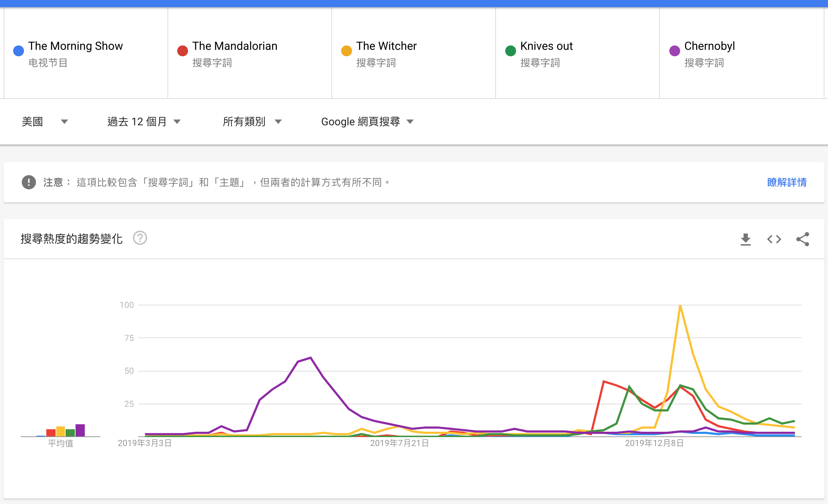
Task: Click the warning exclamation icon
Action: (x=29, y=182)
